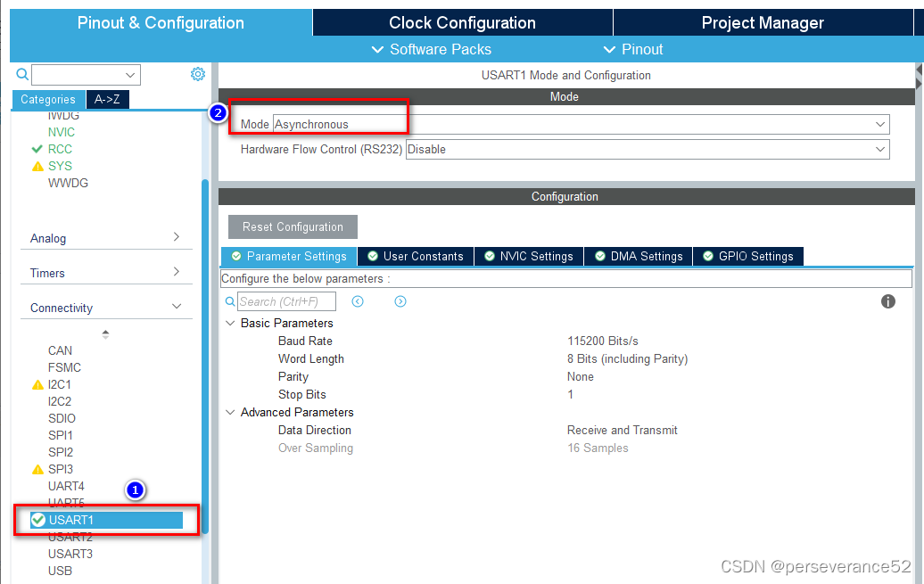Select SPI2 under Connectivity
Screen dimensions: 924x584
[61, 453]
